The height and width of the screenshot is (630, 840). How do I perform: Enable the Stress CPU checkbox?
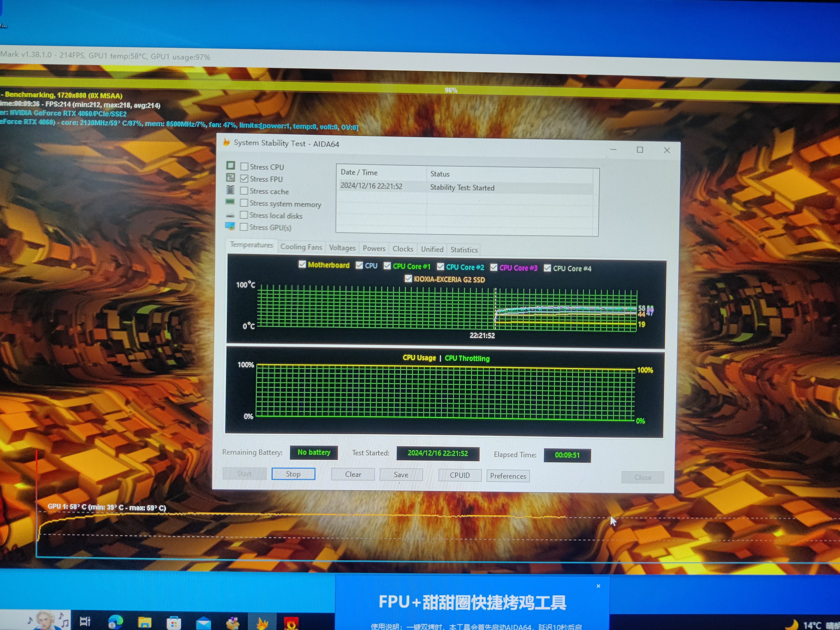coord(245,166)
